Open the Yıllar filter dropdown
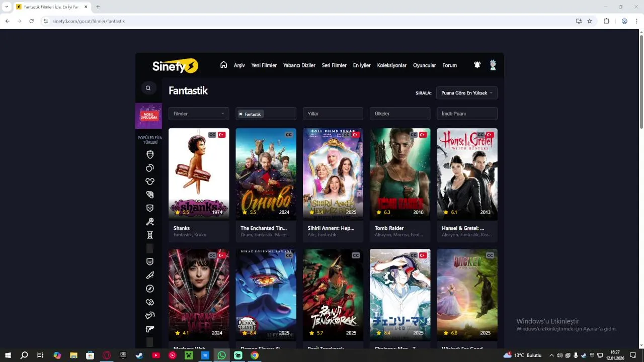Screen dimensions: 644x362 tap(333, 114)
